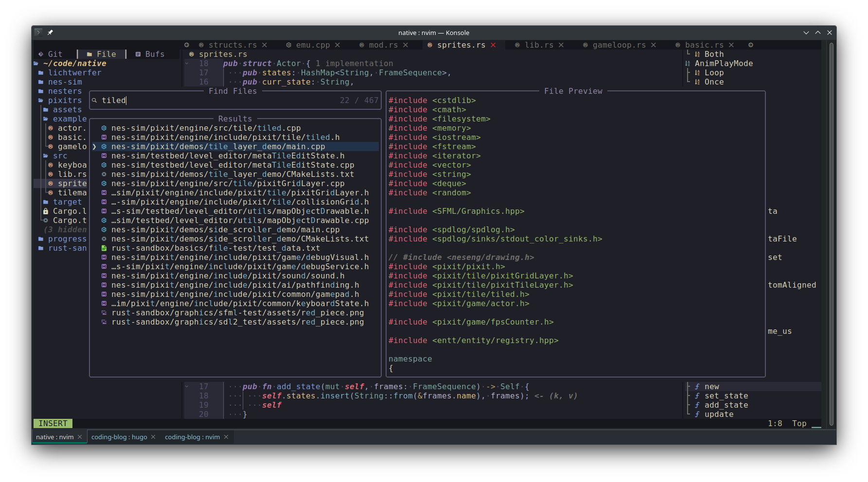Close the sprites.rs buffer tab
This screenshot has height=482, width=868.
pos(493,45)
